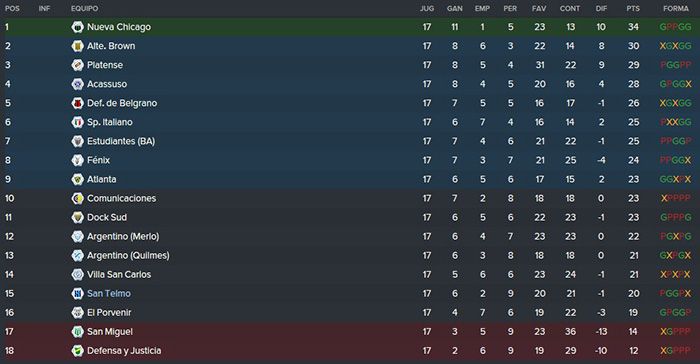Screen dimensions: 700x364
Task: Open the Estudiantes (BA) team name
Action: click(x=121, y=141)
